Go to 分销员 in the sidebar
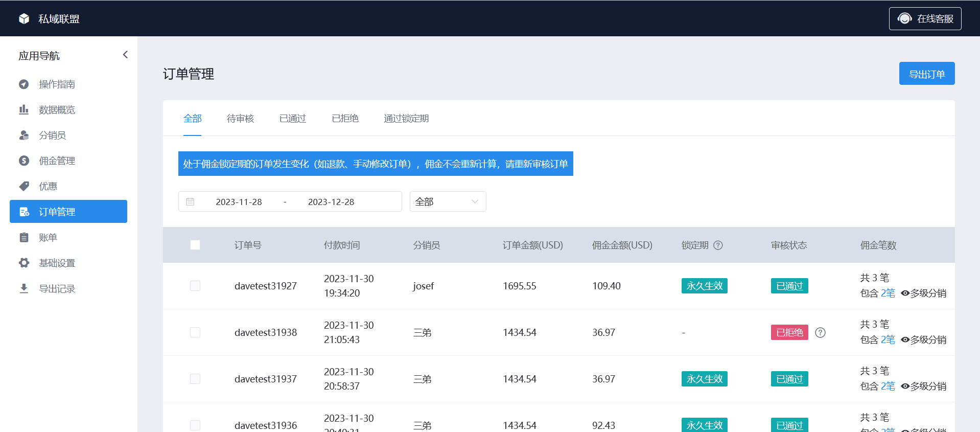 [68, 135]
